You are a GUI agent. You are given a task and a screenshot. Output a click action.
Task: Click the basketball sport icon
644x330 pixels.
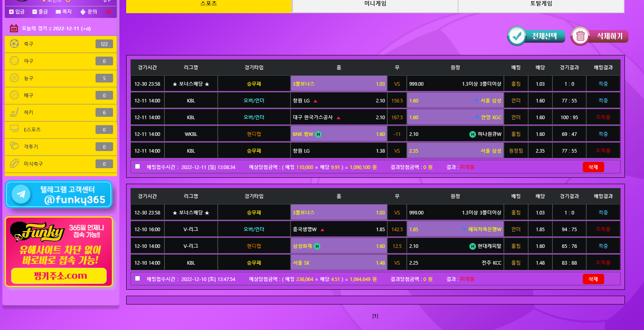click(x=14, y=78)
